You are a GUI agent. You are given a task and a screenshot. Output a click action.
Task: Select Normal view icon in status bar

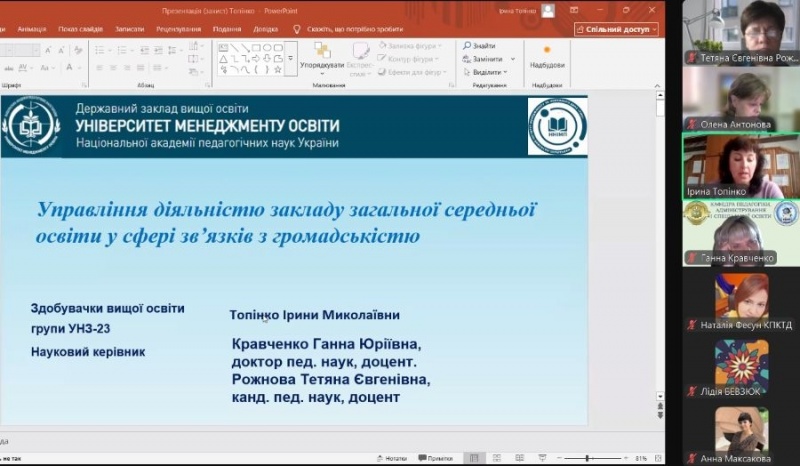coord(475,458)
